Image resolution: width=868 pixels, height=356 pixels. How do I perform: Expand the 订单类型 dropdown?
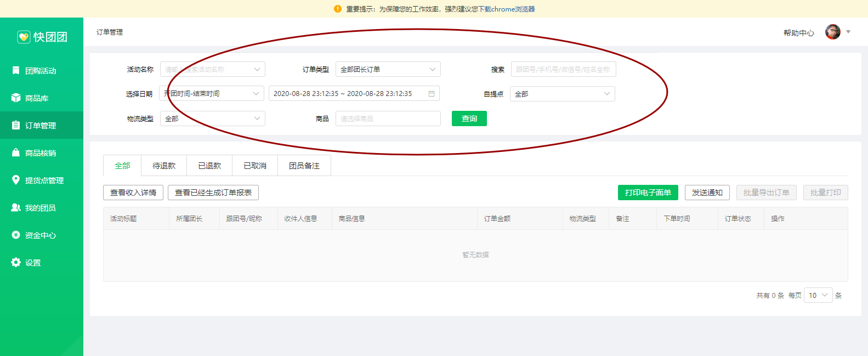[x=388, y=69]
